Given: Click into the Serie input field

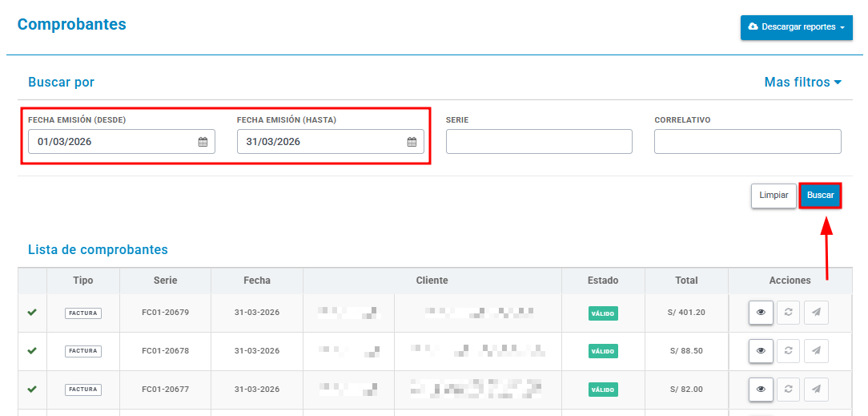Looking at the screenshot, I should (x=539, y=141).
